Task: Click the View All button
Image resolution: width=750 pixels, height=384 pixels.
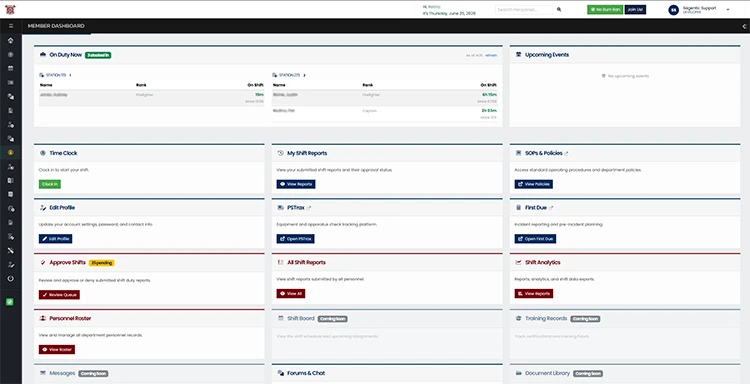Action: 291,294
